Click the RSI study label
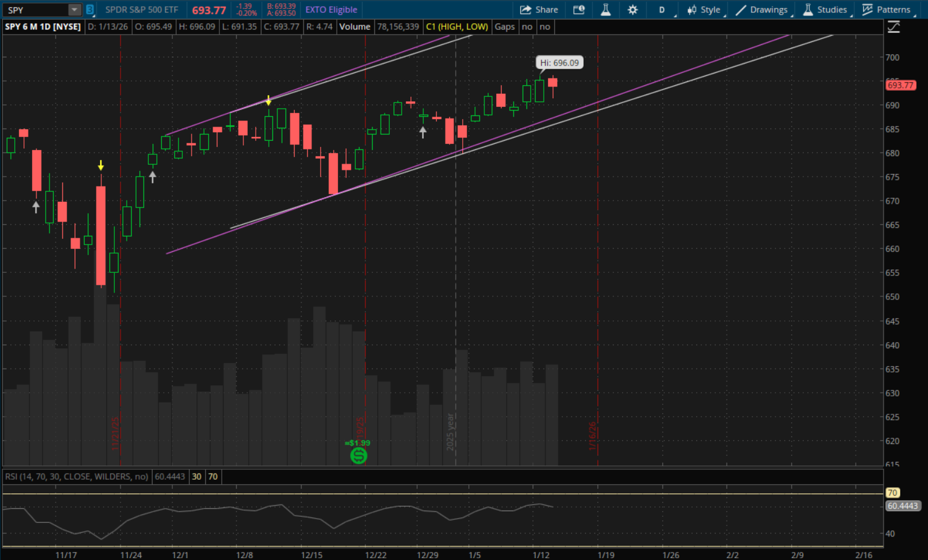Image resolution: width=928 pixels, height=560 pixels. pos(77,477)
